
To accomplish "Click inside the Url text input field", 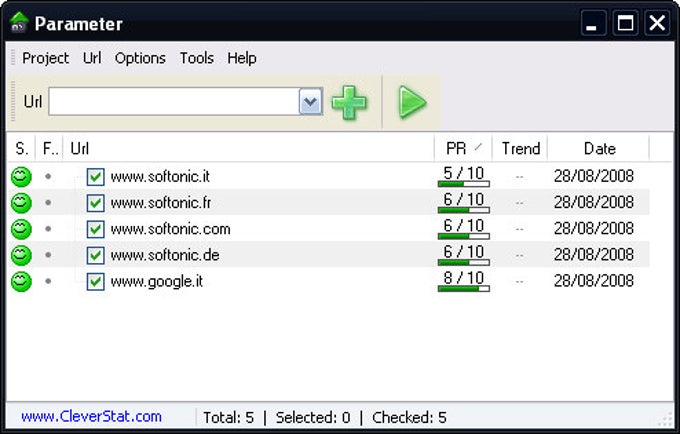I will coord(173,101).
